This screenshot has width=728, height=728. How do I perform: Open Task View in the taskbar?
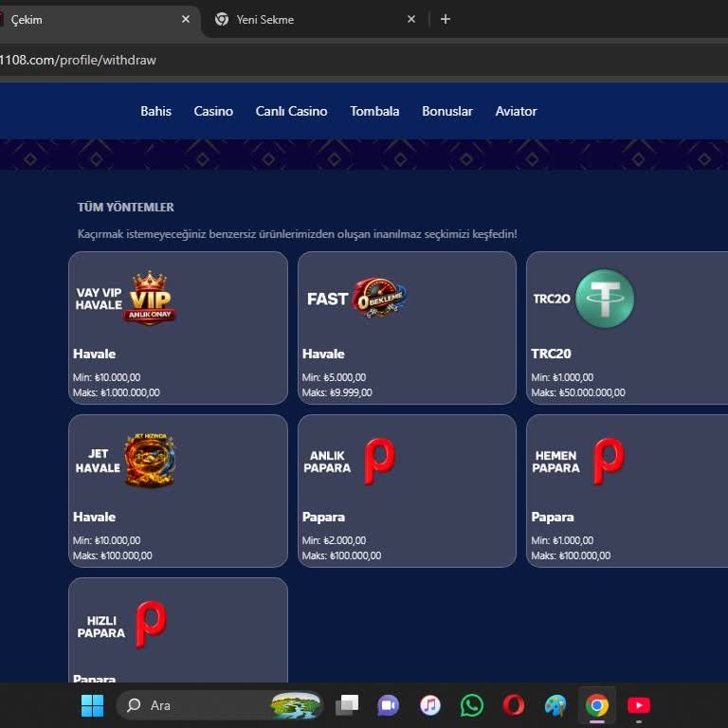click(347, 705)
